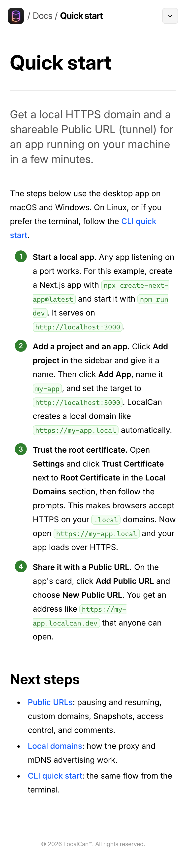Click the Add a project and an app text
Screen dimensions: 186x868
click(81, 346)
